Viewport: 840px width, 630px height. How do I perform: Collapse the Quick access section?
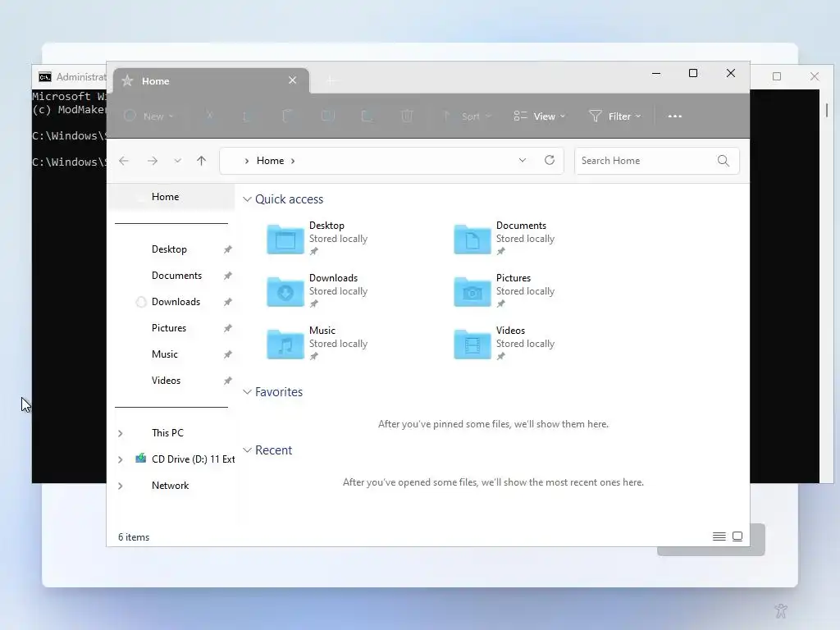247,199
